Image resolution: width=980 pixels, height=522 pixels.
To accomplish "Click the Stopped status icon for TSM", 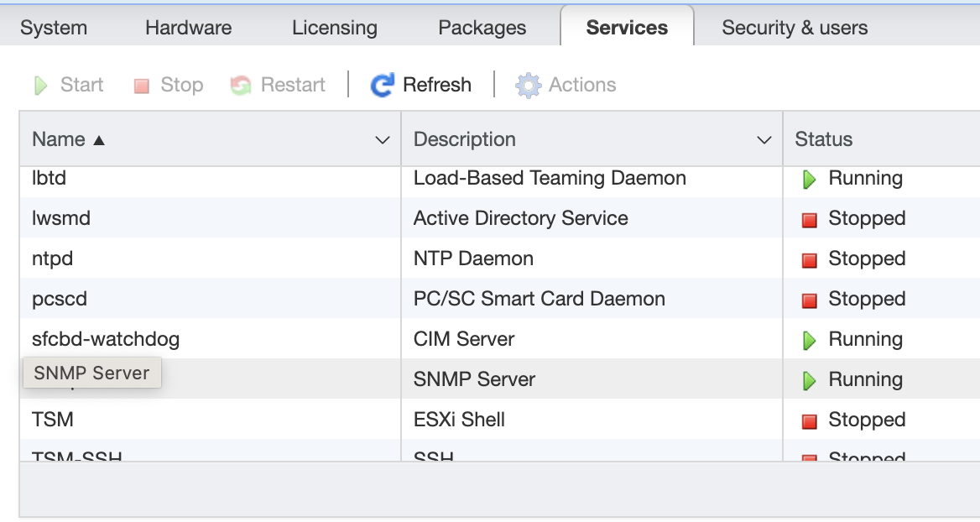I will click(810, 420).
